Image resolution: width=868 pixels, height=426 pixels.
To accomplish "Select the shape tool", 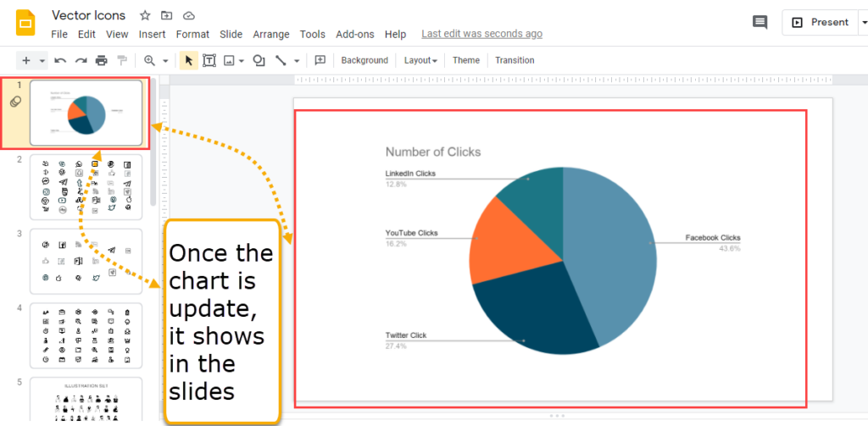I will pyautogui.click(x=259, y=61).
